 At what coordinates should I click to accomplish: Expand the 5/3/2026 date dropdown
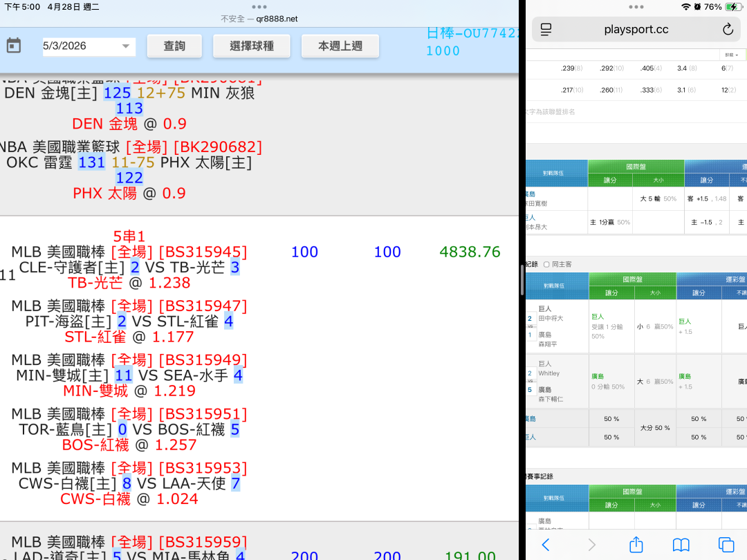click(x=125, y=46)
